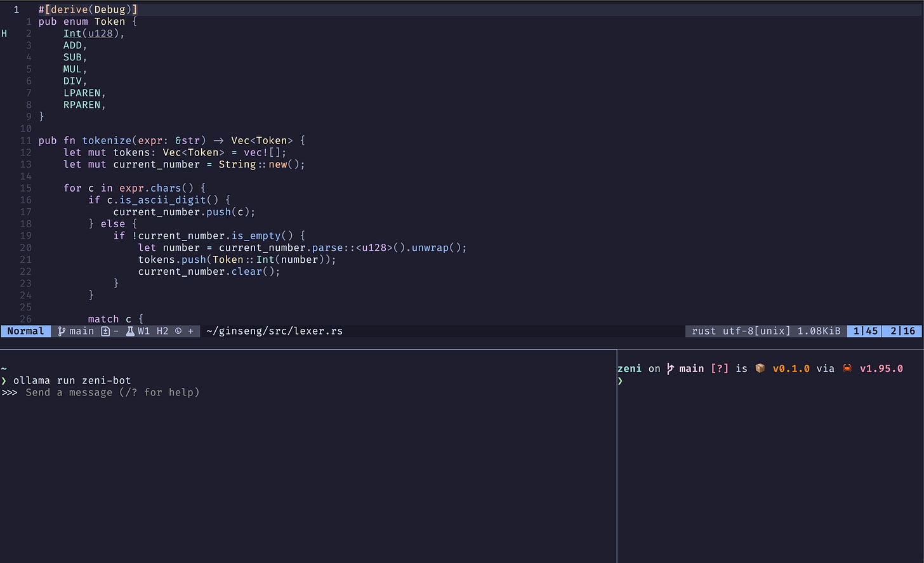924x563 pixels.
Task: Click the match c line
Action: (116, 319)
